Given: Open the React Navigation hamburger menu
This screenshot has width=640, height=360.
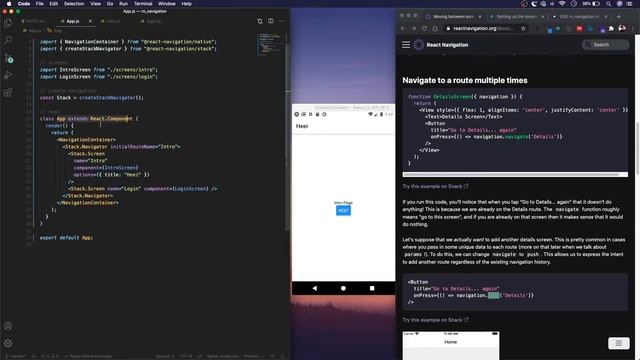Looking at the screenshot, I should point(406,45).
